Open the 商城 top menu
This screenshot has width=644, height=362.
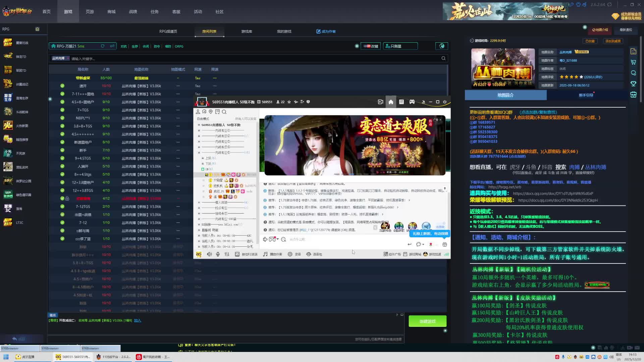coord(111,12)
